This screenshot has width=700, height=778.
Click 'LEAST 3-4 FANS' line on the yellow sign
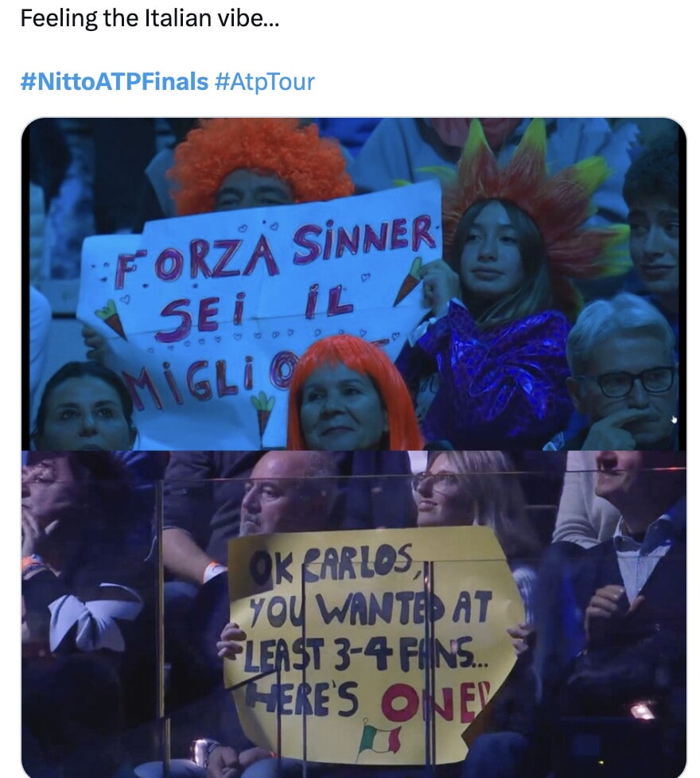(x=365, y=655)
